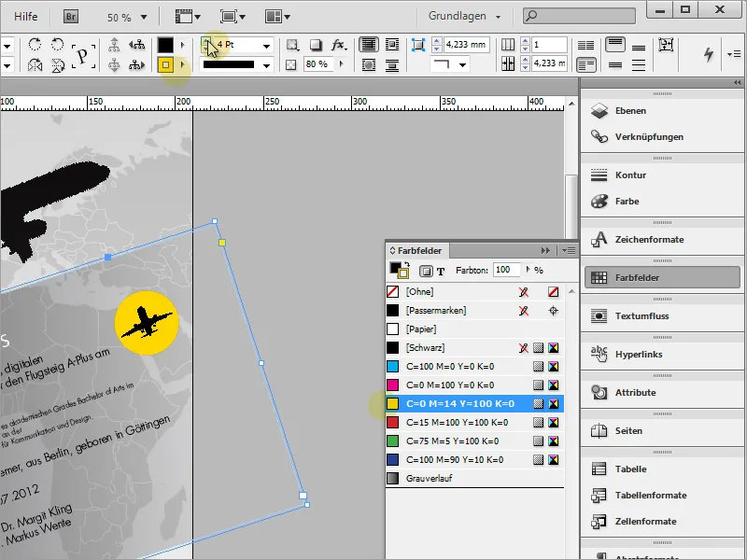Open the screen mode dropdown
Screen dimensions: 747x560
tap(233, 17)
